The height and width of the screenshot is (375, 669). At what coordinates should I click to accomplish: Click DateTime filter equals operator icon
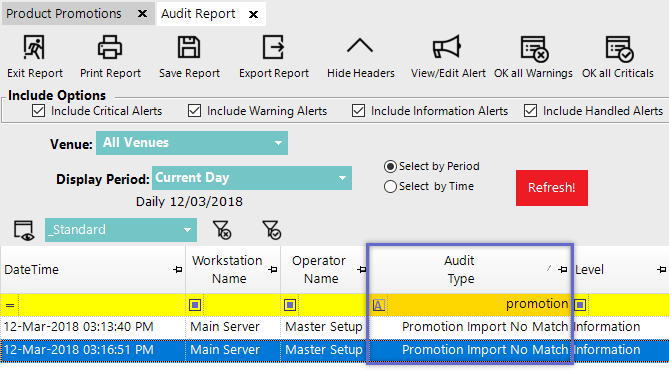[10, 305]
